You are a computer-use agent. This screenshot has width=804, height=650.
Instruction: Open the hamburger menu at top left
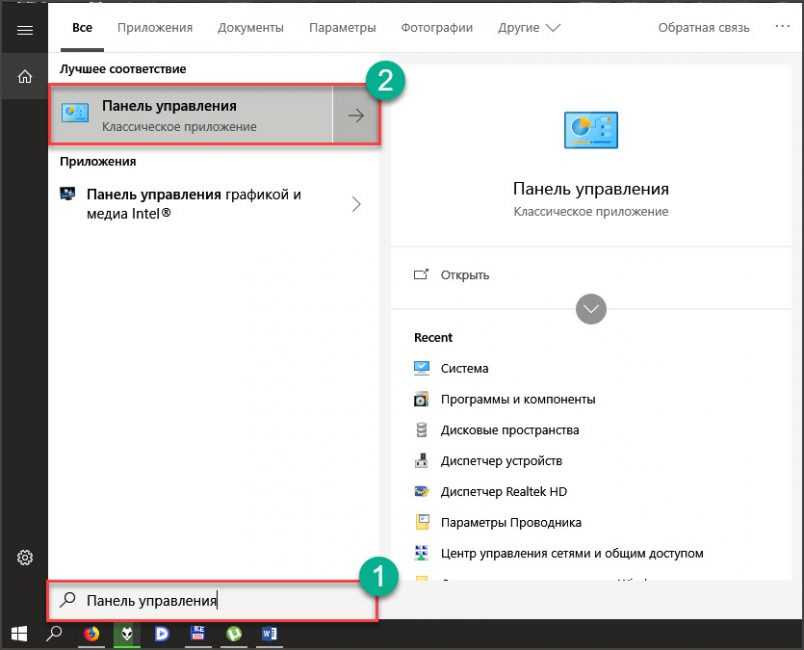(x=25, y=30)
